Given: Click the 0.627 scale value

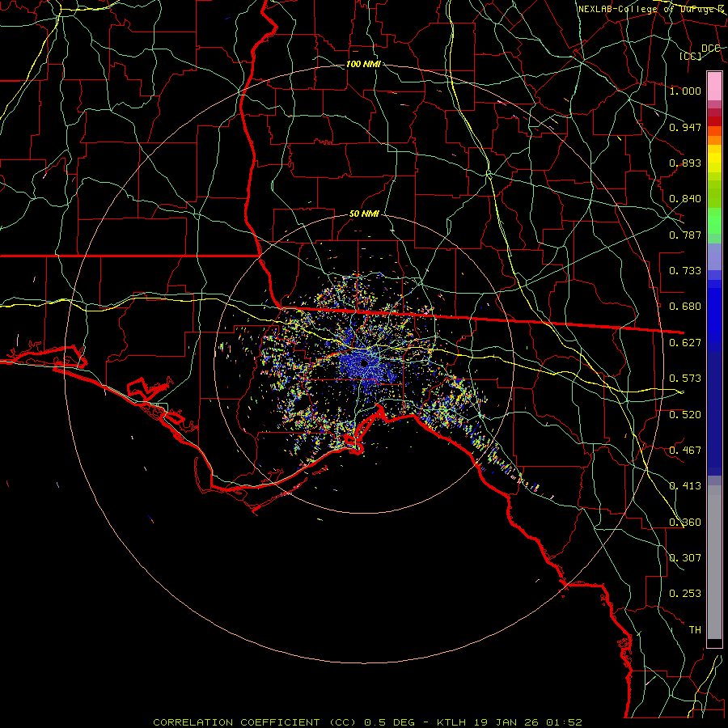Looking at the screenshot, I should click(x=685, y=343).
